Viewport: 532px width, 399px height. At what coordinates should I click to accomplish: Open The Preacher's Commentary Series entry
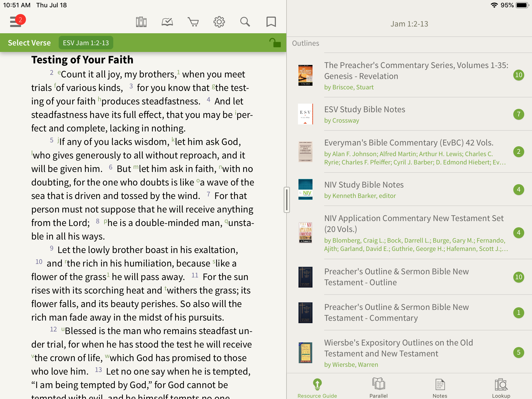409,75
